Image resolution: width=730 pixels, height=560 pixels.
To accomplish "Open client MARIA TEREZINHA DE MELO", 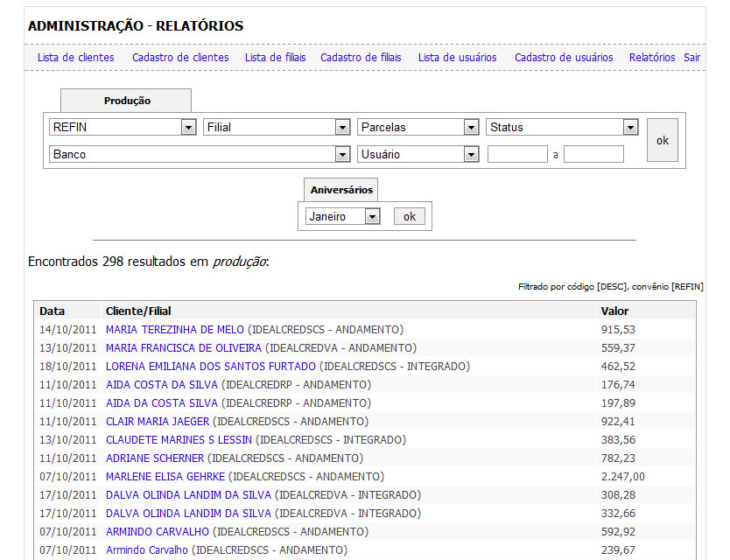I will (x=175, y=330).
